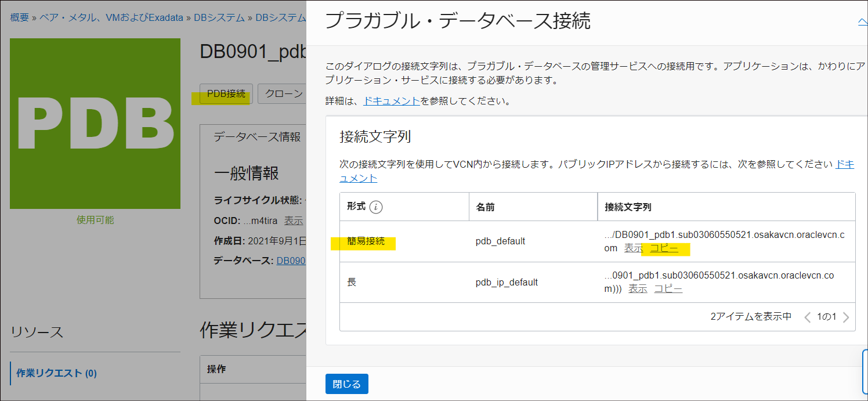The height and width of the screenshot is (401, 868).
Task: Copy the 長 format connection string
Action: click(x=667, y=287)
